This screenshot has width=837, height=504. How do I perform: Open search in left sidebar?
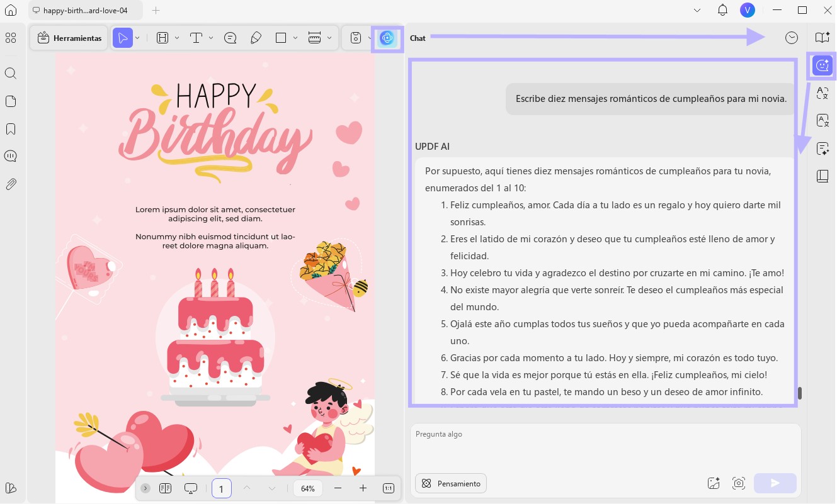coord(10,74)
